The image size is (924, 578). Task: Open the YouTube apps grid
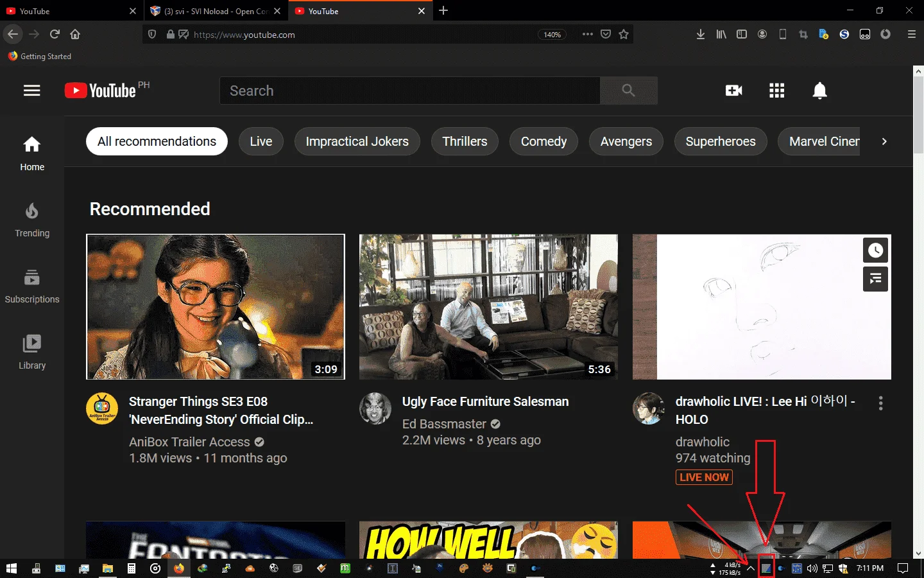click(x=776, y=91)
